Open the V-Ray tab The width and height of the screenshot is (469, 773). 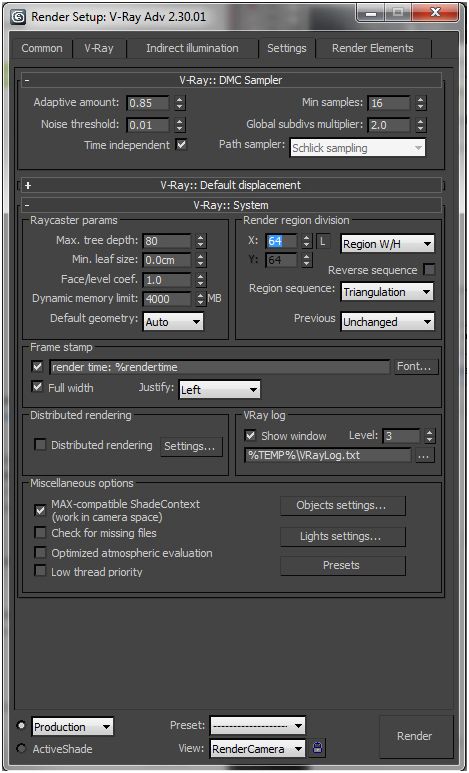click(99, 48)
